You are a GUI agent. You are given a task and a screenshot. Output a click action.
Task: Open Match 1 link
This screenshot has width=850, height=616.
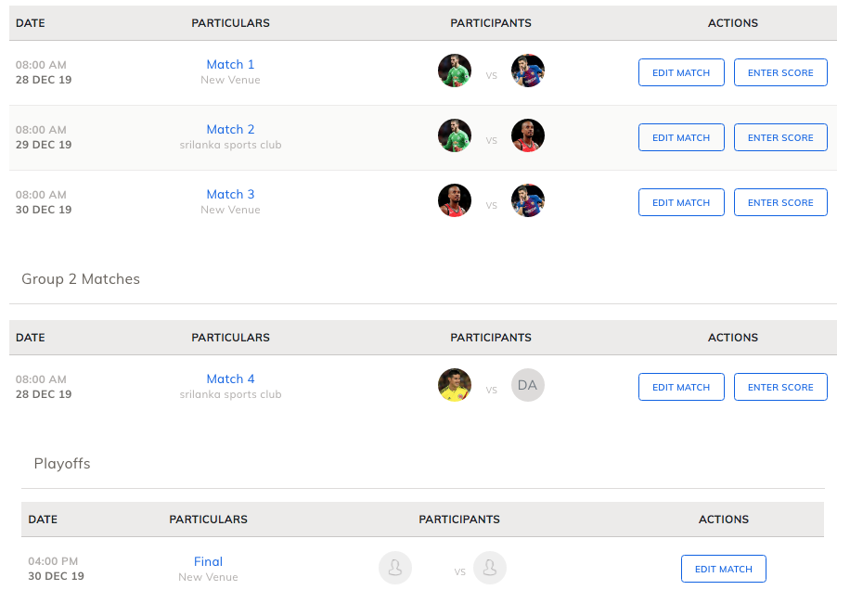coord(230,64)
